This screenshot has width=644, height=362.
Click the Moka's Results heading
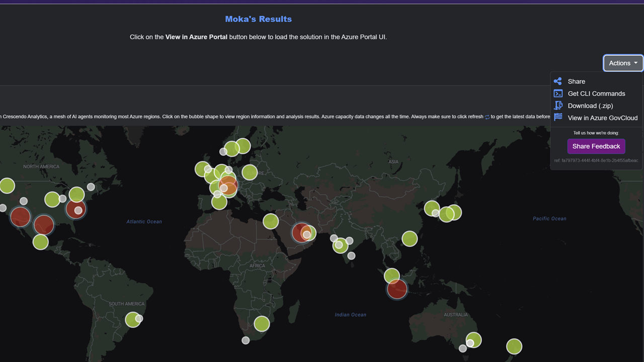(x=259, y=19)
